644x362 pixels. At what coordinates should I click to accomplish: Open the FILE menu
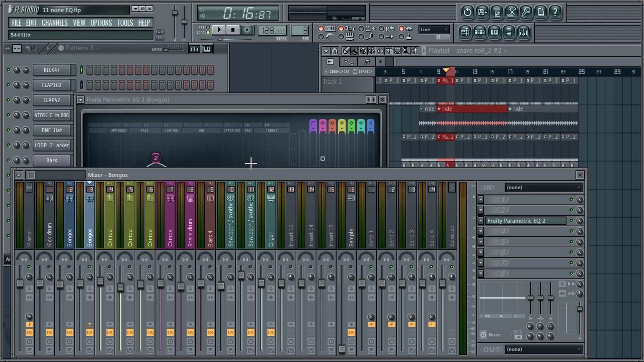click(x=17, y=23)
